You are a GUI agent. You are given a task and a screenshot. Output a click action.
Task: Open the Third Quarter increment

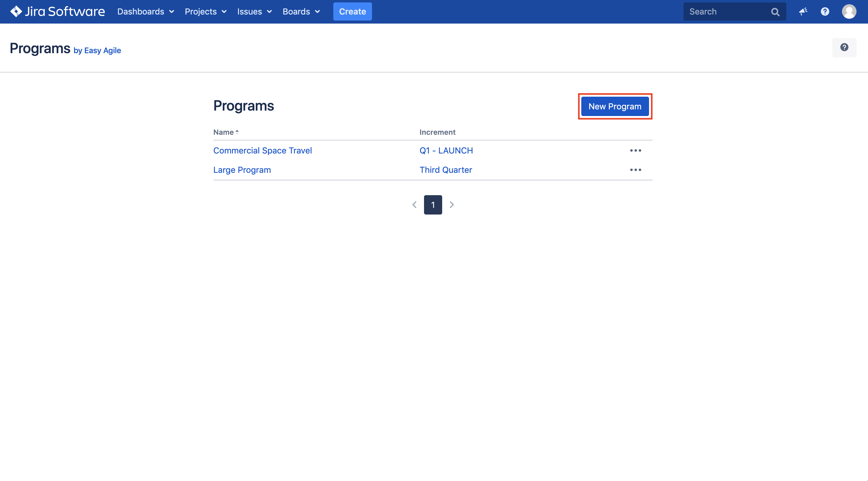coord(445,170)
